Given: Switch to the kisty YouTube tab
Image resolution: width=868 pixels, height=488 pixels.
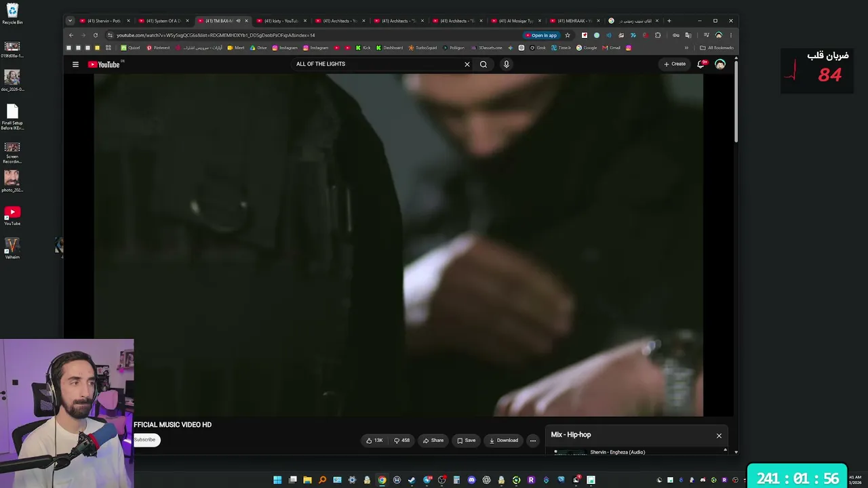Looking at the screenshot, I should 281,21.
